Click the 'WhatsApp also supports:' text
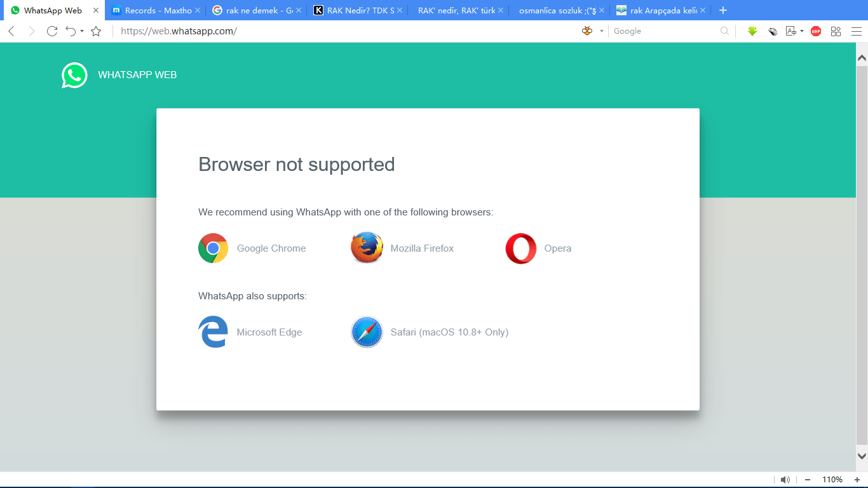Image resolution: width=868 pixels, height=488 pixels. [253, 296]
